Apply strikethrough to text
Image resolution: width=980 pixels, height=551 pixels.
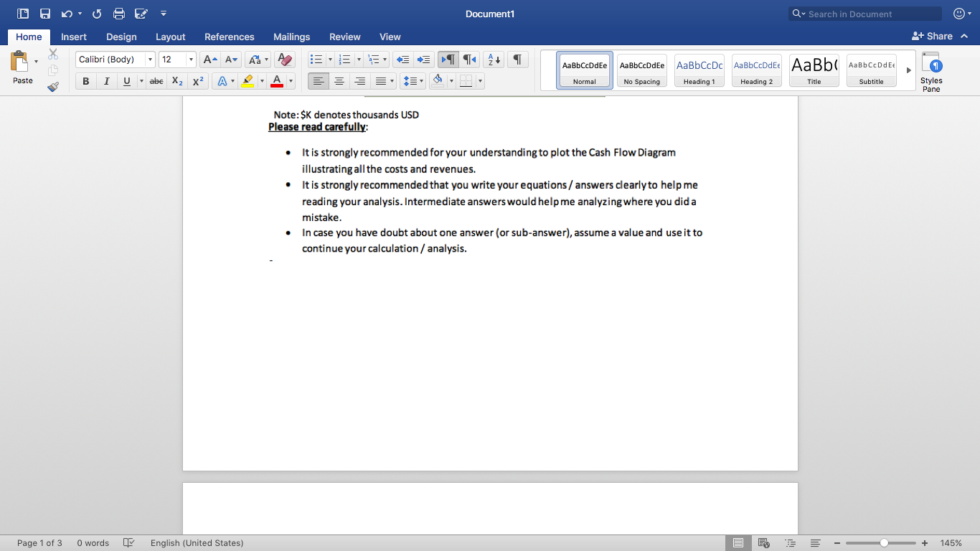pyautogui.click(x=156, y=81)
